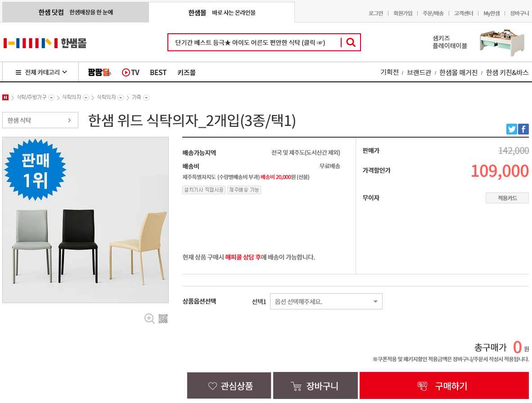Open 키즈몰 menu

(x=186, y=72)
